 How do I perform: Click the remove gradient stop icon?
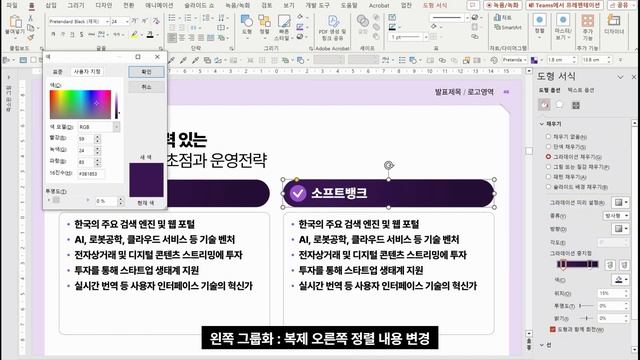pos(624,265)
